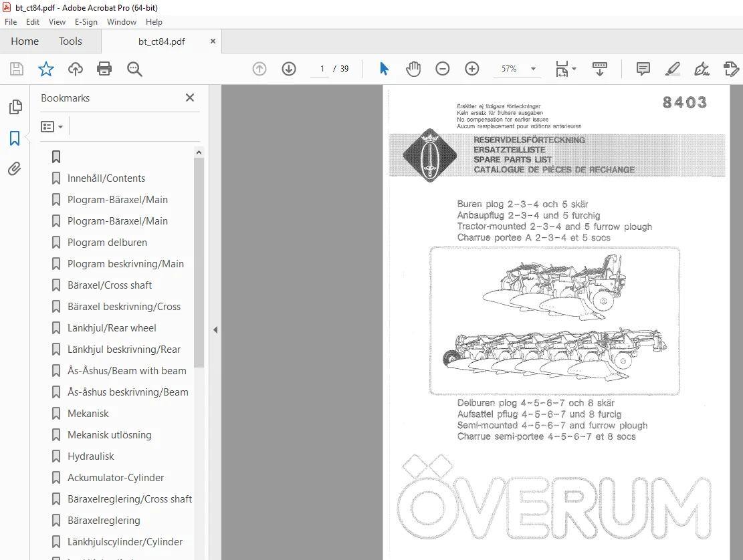743x560 pixels.
Task: Click the bookmarks list scrollbar thumb
Action: tap(199, 263)
